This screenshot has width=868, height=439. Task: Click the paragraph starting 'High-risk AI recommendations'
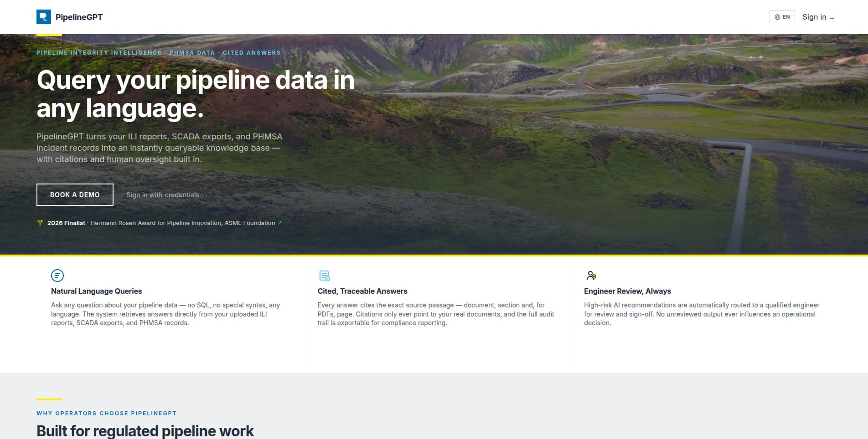coord(702,314)
